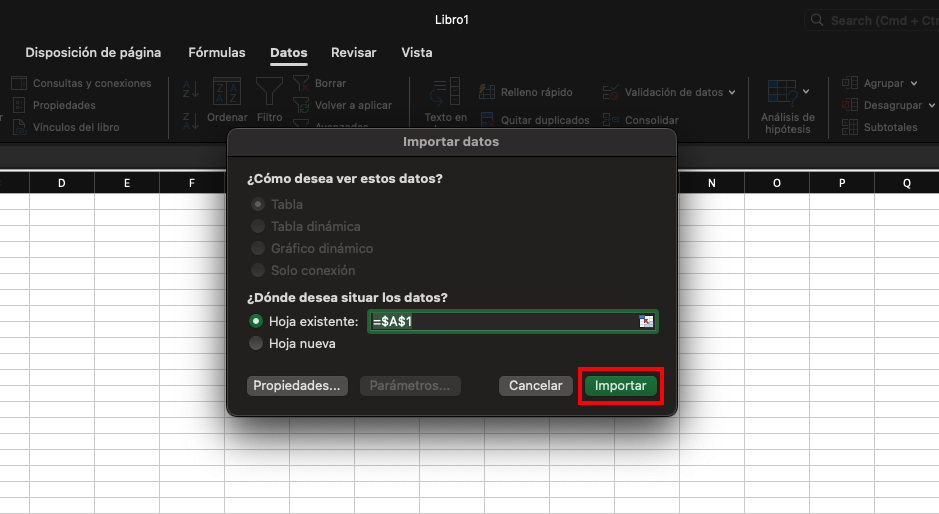This screenshot has width=939, height=514.
Task: Click the Ordenar sort icon
Action: (x=227, y=92)
